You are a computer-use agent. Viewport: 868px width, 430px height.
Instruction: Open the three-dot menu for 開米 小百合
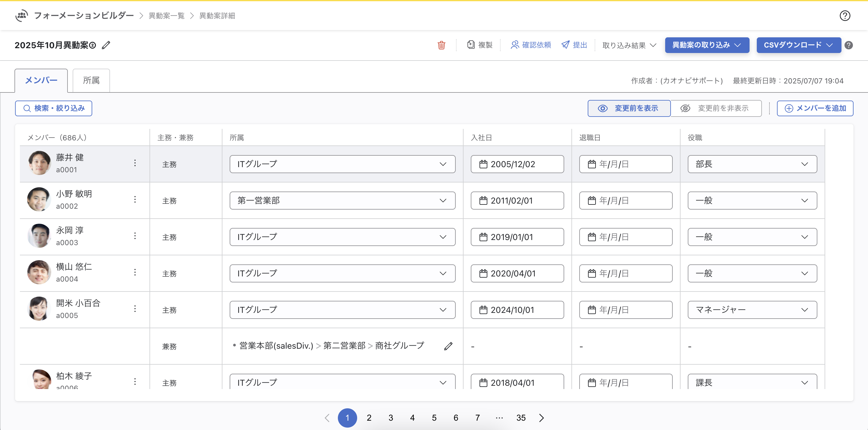coord(135,309)
